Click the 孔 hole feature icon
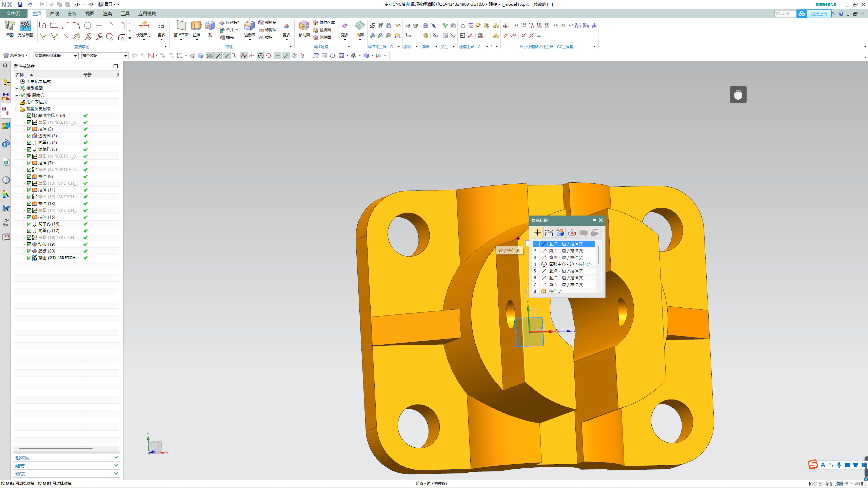This screenshot has height=488, width=868. point(210,28)
